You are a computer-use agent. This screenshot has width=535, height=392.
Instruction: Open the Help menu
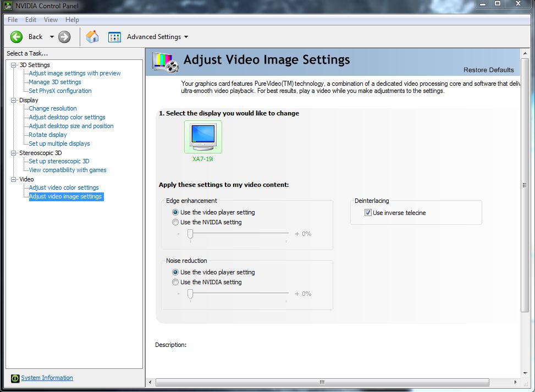pyautogui.click(x=72, y=20)
